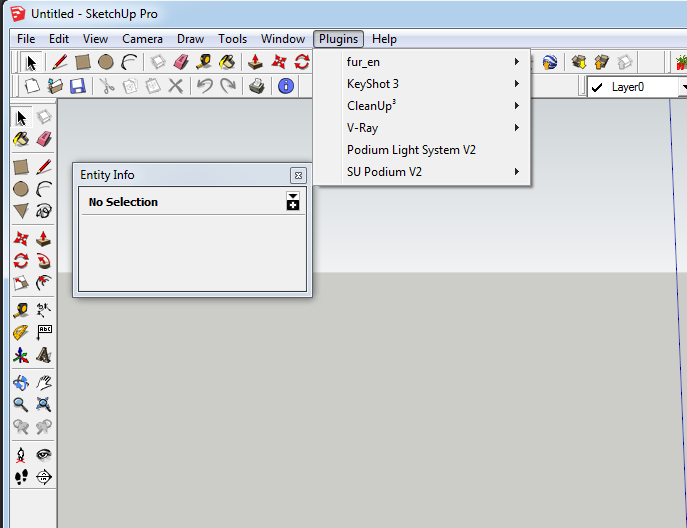This screenshot has width=687, height=528.
Task: Open the File menu
Action: click(26, 39)
